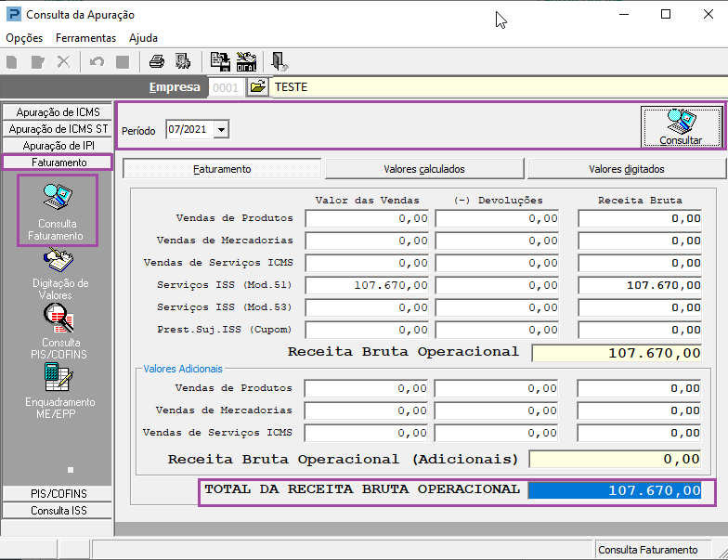Click the edit record toolbar icon
The height and width of the screenshot is (560, 728).
37,61
